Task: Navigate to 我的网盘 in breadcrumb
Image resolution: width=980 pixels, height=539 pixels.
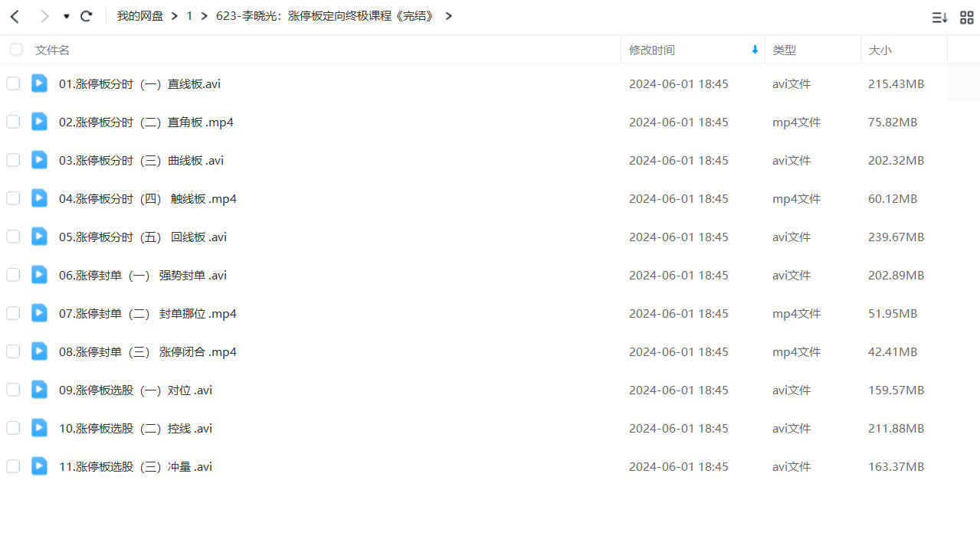Action: pos(140,16)
